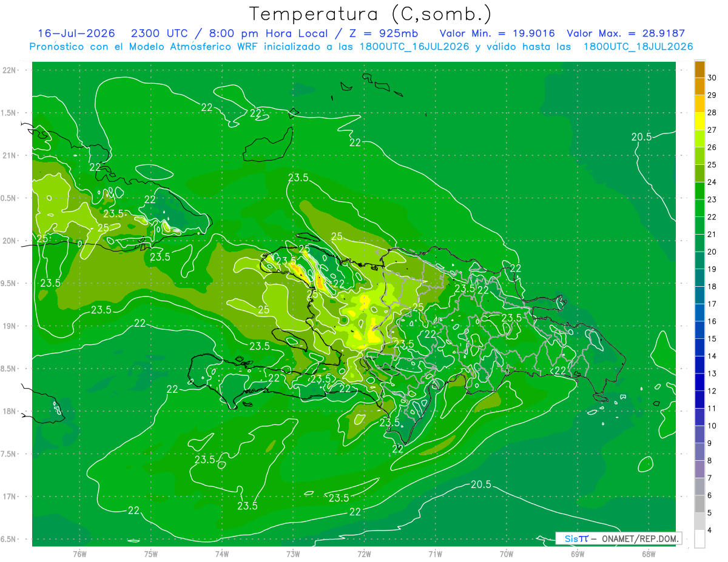
Task: Click the 'Valor Max. = 28.9187' readout
Action: (625, 33)
